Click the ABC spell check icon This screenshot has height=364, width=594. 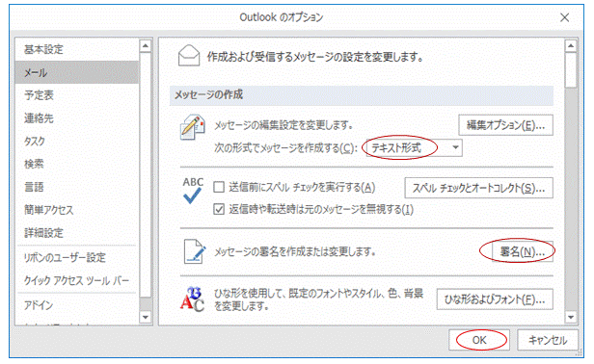point(193,191)
